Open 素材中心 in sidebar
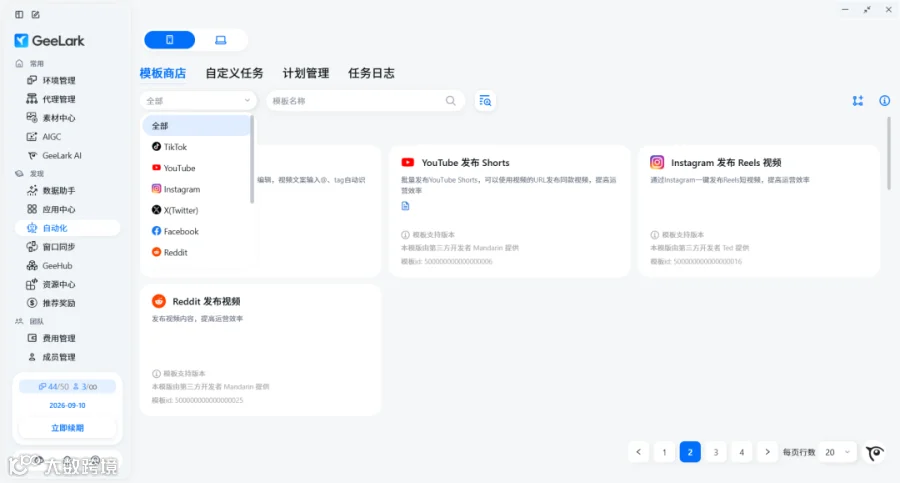This screenshot has width=900, height=483. [59, 118]
